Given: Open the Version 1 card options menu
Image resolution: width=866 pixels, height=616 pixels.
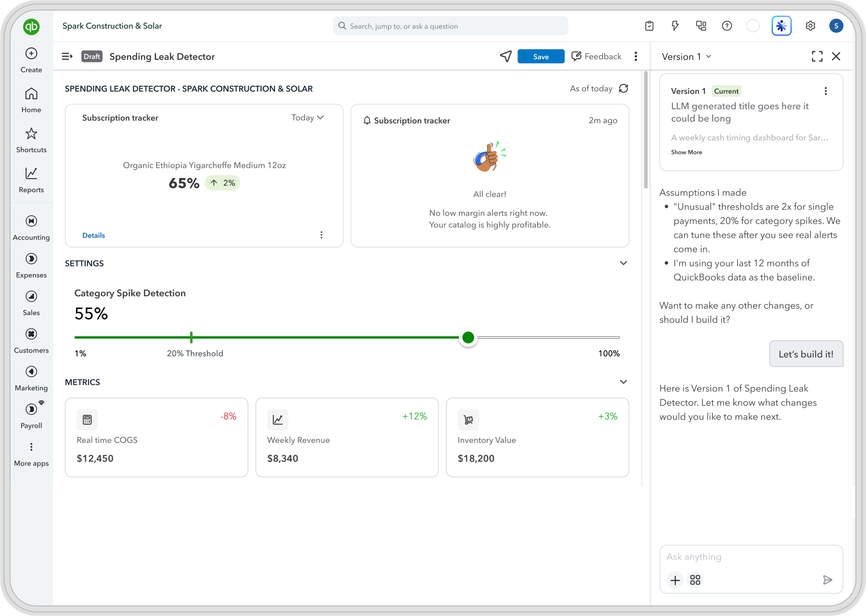Looking at the screenshot, I should tap(825, 91).
